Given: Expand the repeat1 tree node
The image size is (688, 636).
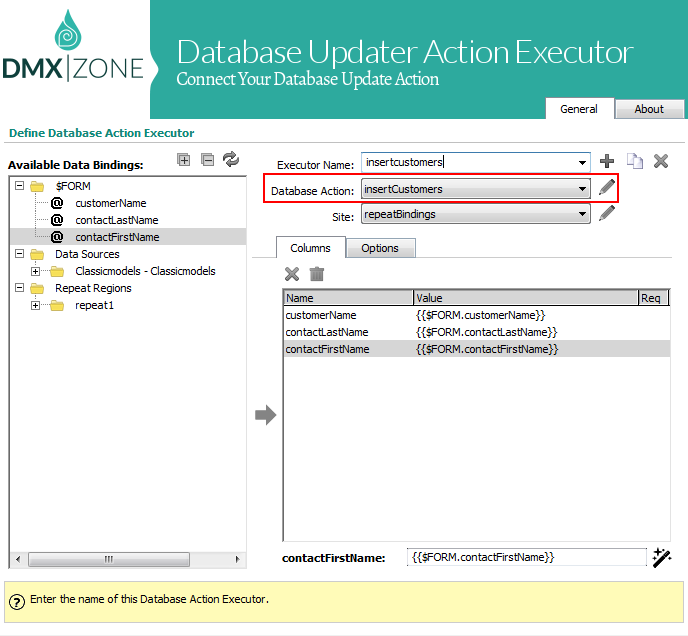Looking at the screenshot, I should pyautogui.click(x=36, y=305).
